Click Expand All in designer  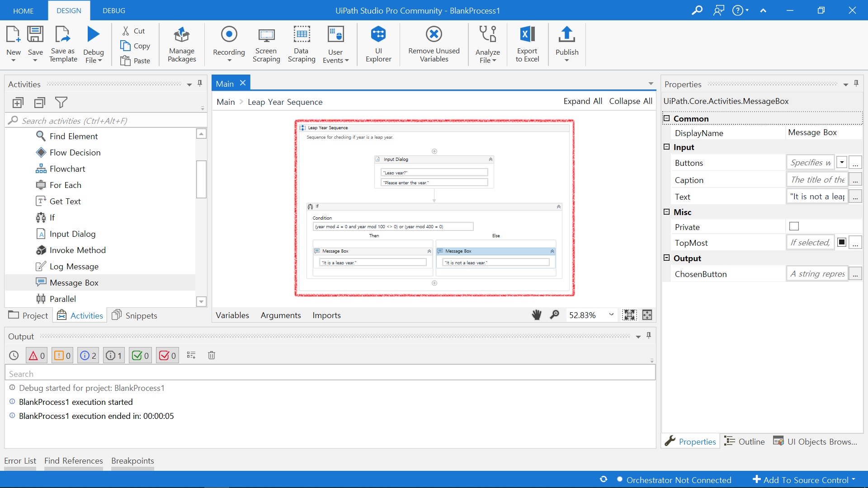[x=583, y=101]
